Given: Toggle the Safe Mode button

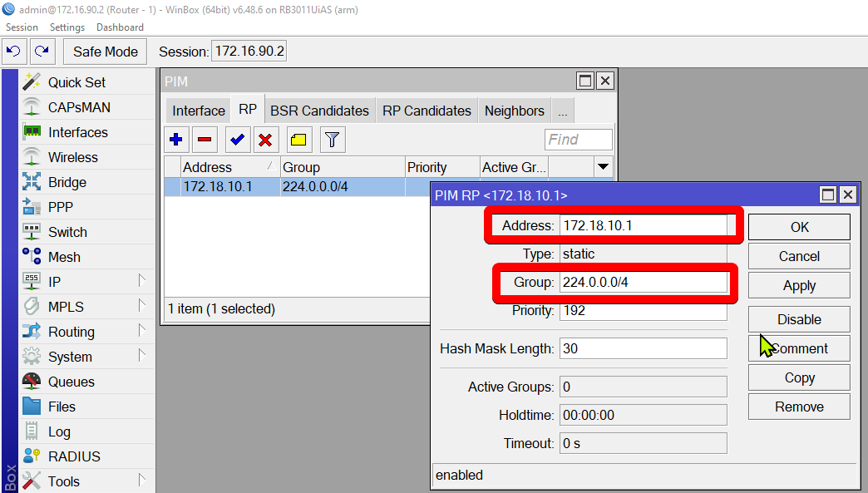Looking at the screenshot, I should click(106, 52).
